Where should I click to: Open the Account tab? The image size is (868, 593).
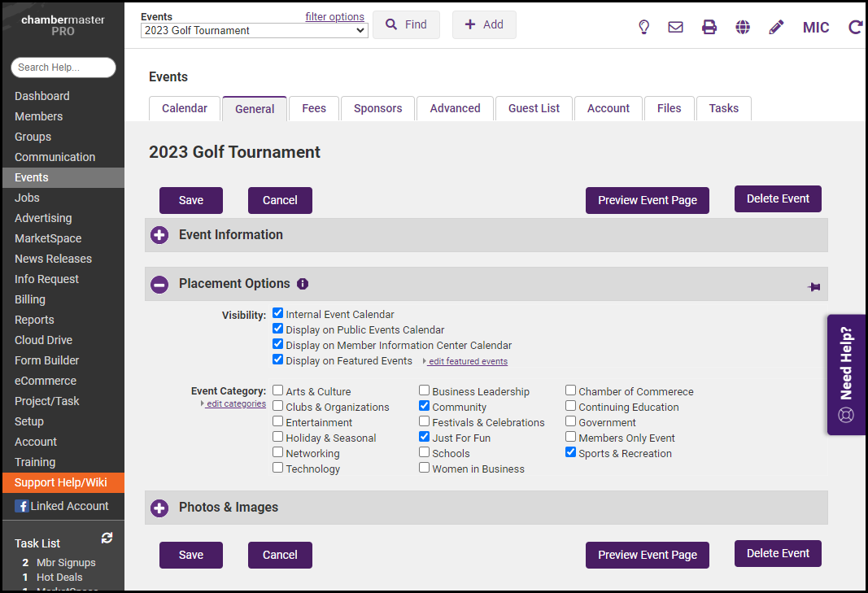pyautogui.click(x=608, y=108)
